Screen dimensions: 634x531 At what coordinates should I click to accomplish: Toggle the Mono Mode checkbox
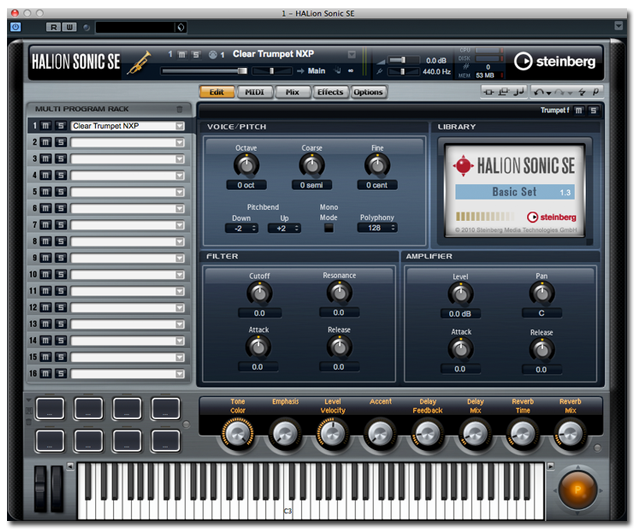tap(329, 228)
